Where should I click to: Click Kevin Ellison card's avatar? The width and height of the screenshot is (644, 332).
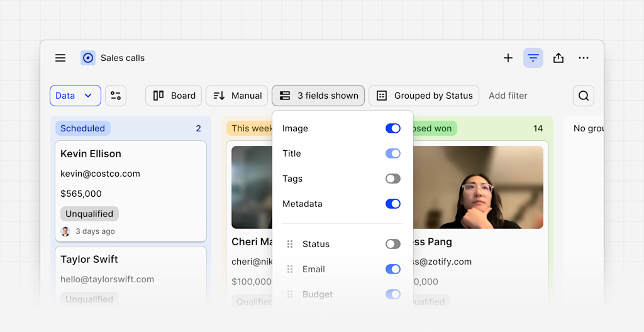pos(65,231)
